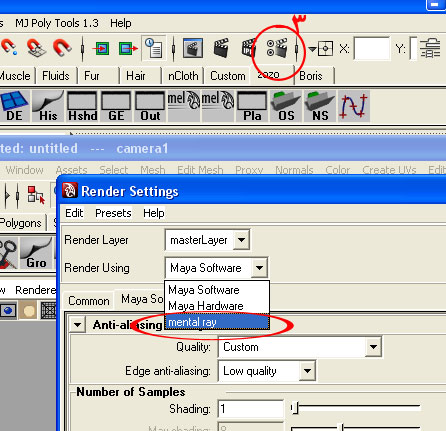This screenshot has height=431, width=446.
Task: Click the wireframe grid viewport icon
Action: coord(48,311)
